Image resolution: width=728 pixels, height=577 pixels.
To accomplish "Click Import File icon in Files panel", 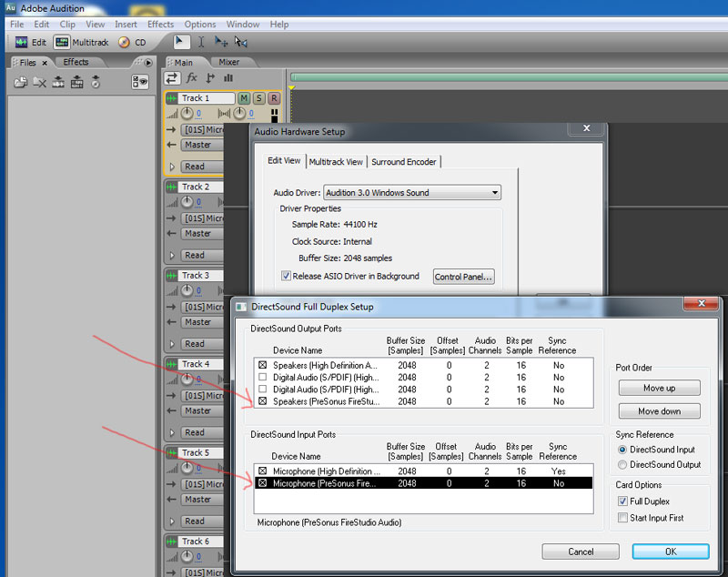I will pos(20,83).
